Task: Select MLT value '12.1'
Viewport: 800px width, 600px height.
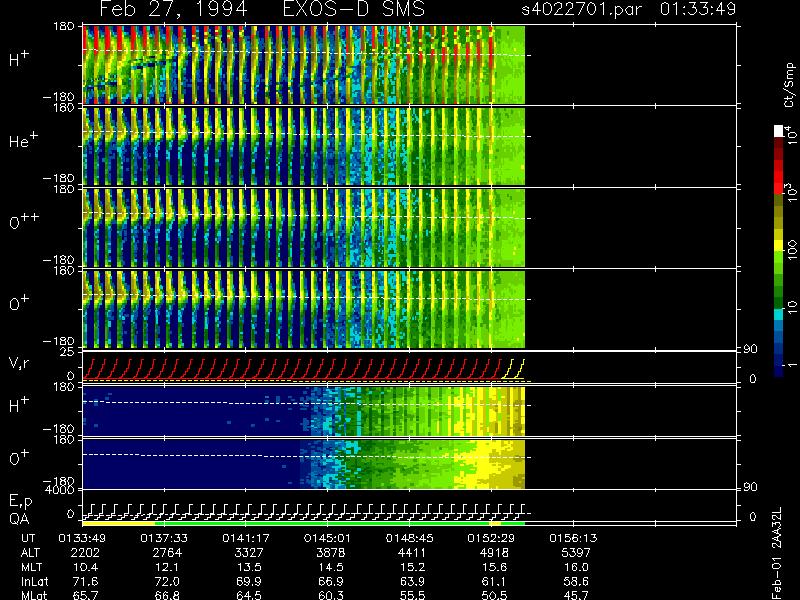Action: tap(168, 567)
